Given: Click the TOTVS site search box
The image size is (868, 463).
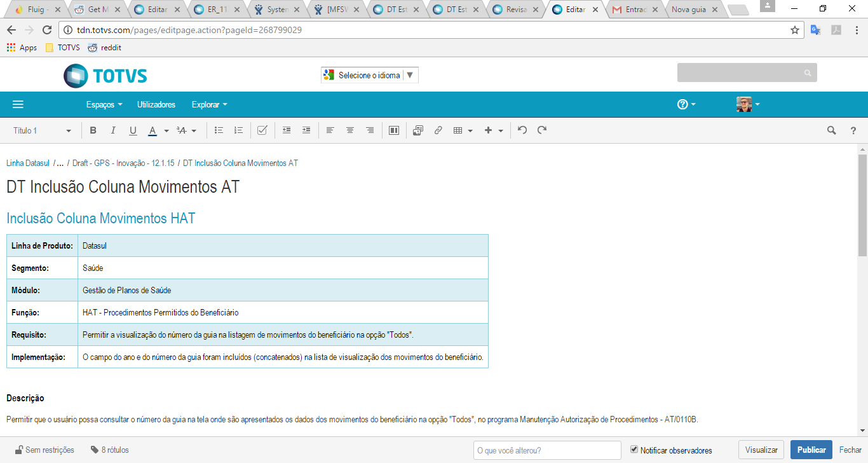Looking at the screenshot, I should 747,73.
